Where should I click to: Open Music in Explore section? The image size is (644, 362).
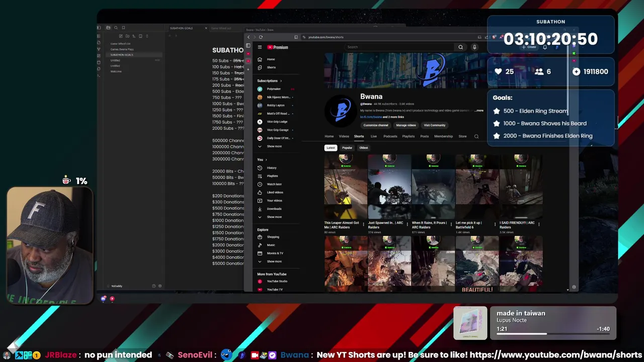click(x=271, y=245)
